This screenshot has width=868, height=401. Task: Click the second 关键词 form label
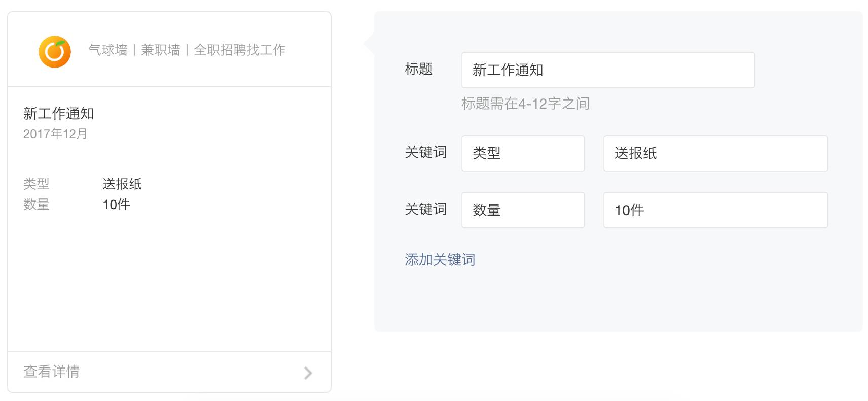tap(426, 209)
